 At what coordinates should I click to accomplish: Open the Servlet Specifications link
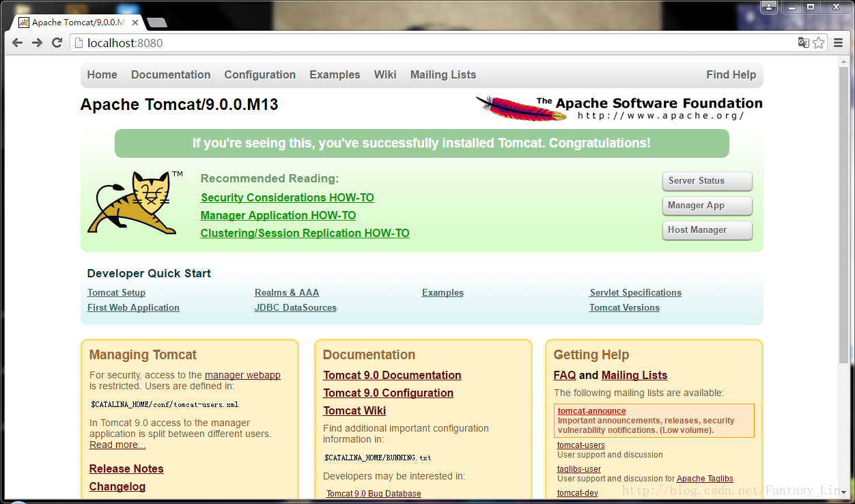click(636, 292)
